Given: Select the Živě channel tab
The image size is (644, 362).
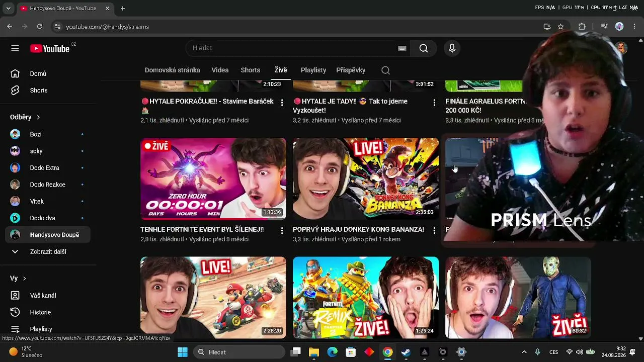Looking at the screenshot, I should click(x=281, y=70).
